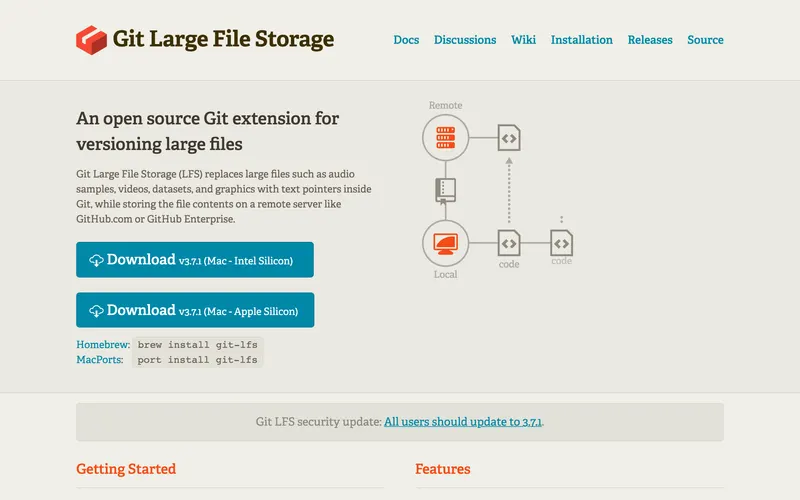Click the 'brew install git-lfs' command text
This screenshot has width=800, height=500.
click(197, 344)
